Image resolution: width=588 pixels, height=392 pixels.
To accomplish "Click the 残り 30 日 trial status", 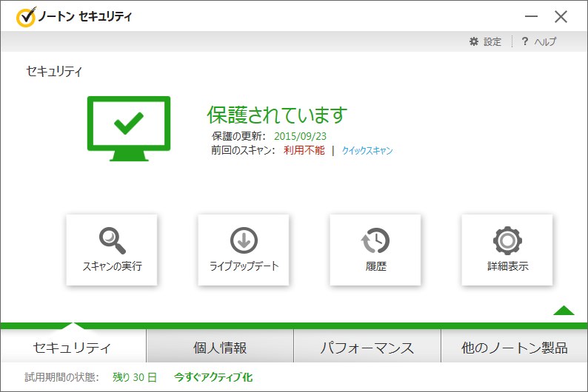I will pyautogui.click(x=135, y=377).
